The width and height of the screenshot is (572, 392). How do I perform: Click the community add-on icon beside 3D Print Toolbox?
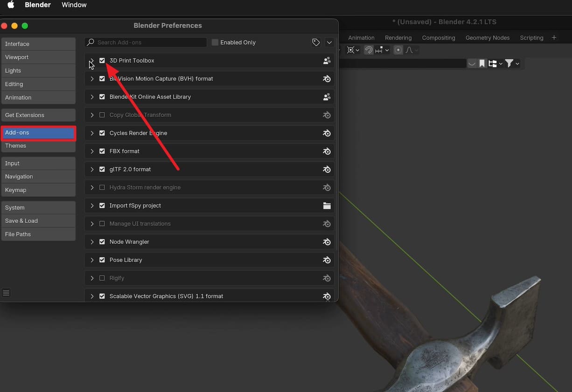327,60
